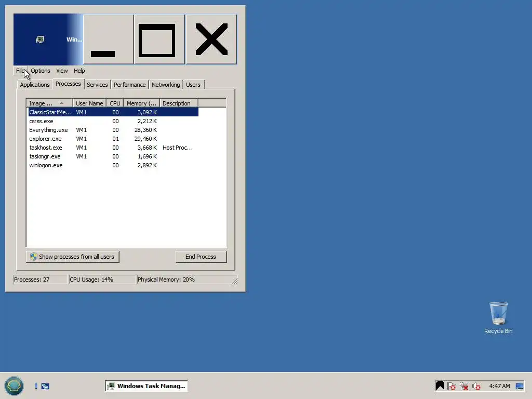Screen dimensions: 532x399
Task: Click the Show desktop icon beside the clock
Action: click(520, 386)
